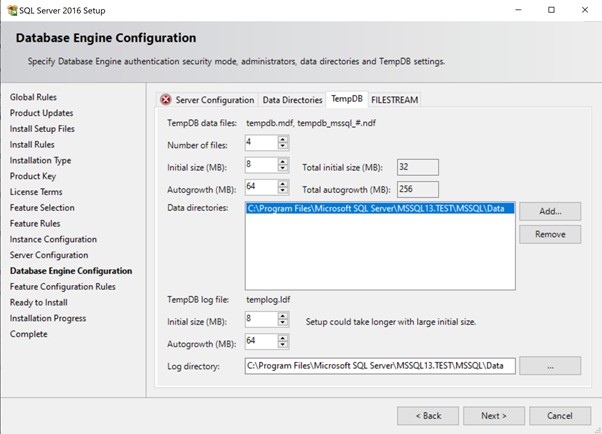Viewport: 602px width, 434px height.
Task: Select the highlighted data directory path entry
Action: pos(380,209)
